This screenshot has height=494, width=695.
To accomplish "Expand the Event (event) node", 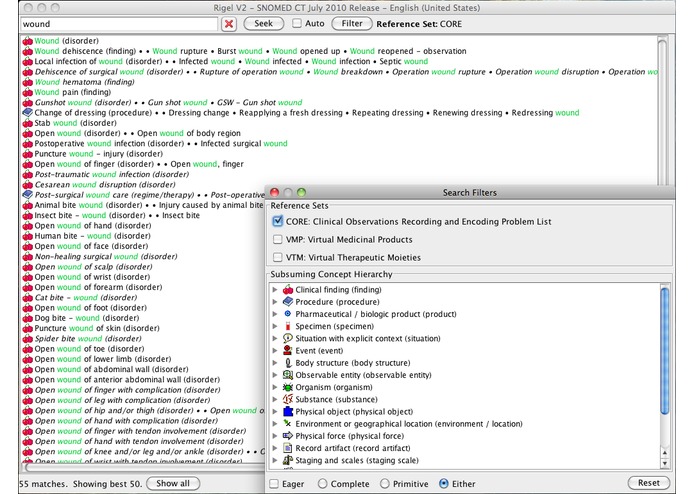I will point(275,350).
